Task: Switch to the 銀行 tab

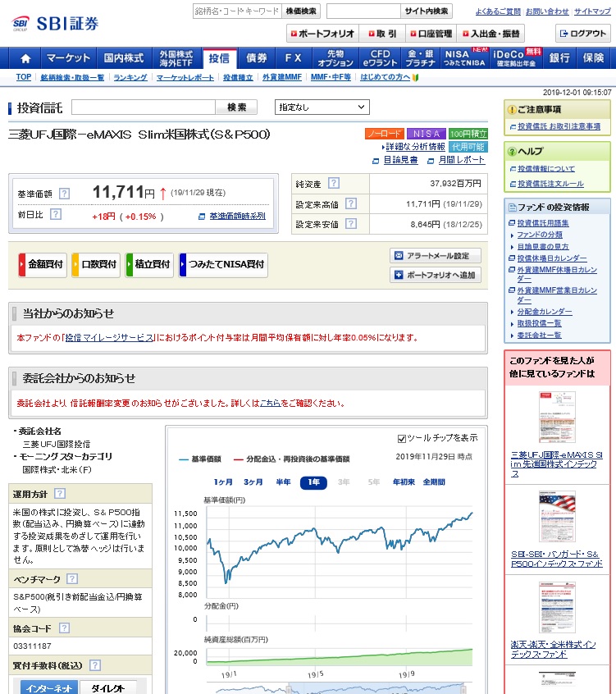Action: [x=559, y=58]
